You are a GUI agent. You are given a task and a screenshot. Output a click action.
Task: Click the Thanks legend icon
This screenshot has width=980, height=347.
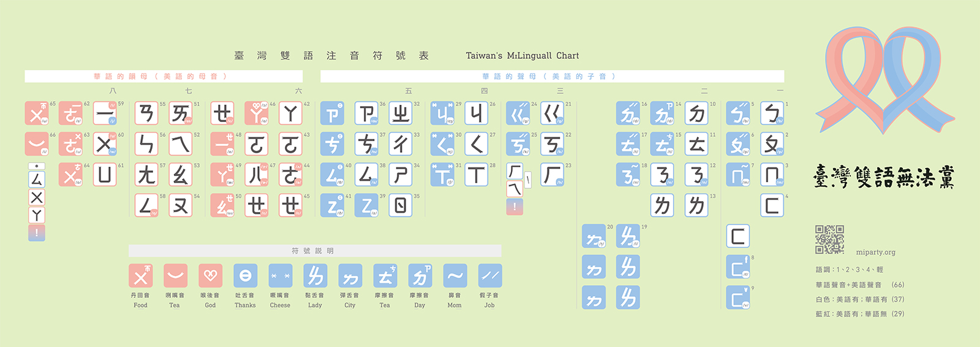click(245, 276)
